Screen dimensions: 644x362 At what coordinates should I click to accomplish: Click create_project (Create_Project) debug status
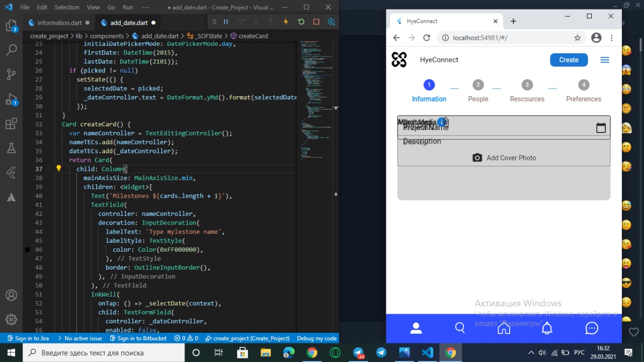point(247,338)
